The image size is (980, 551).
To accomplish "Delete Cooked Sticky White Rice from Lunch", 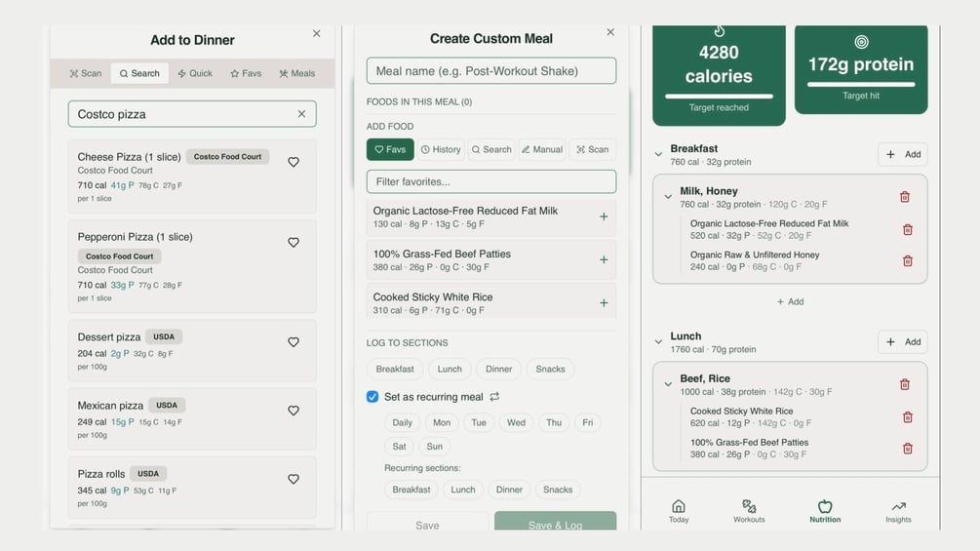I will coord(908,416).
